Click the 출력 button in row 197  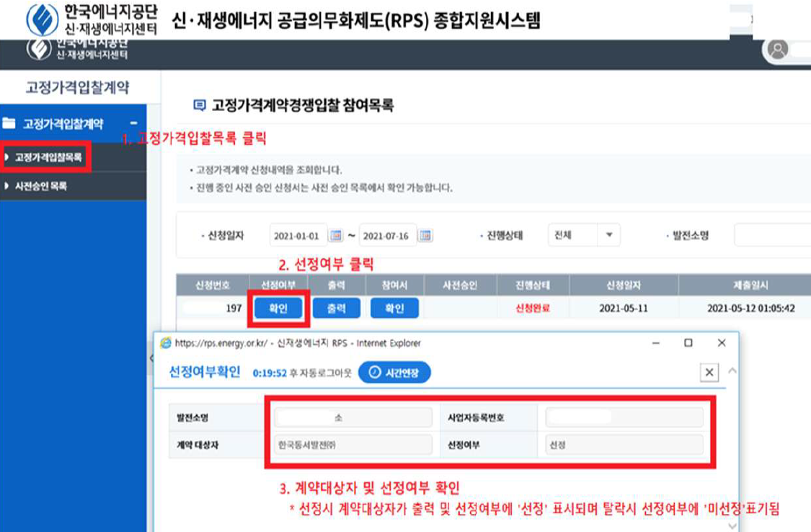tap(336, 308)
